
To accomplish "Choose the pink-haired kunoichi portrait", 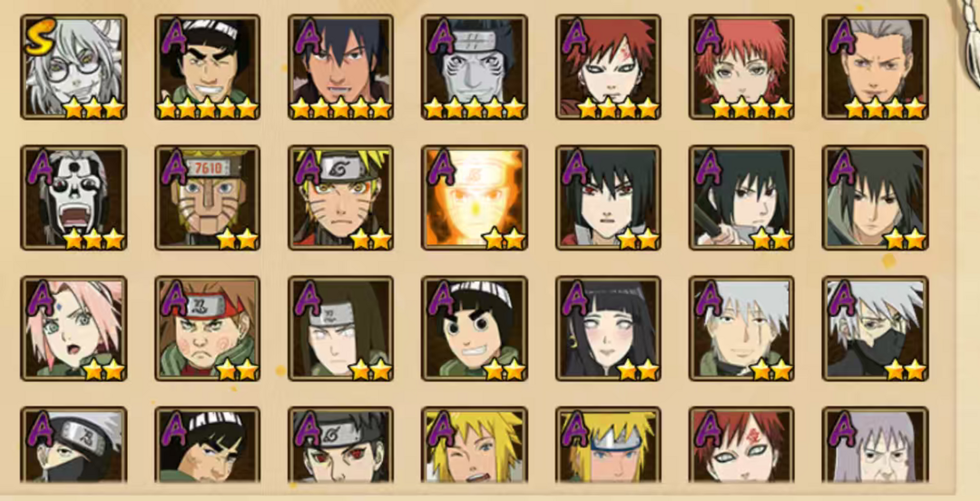I will coord(73,329).
